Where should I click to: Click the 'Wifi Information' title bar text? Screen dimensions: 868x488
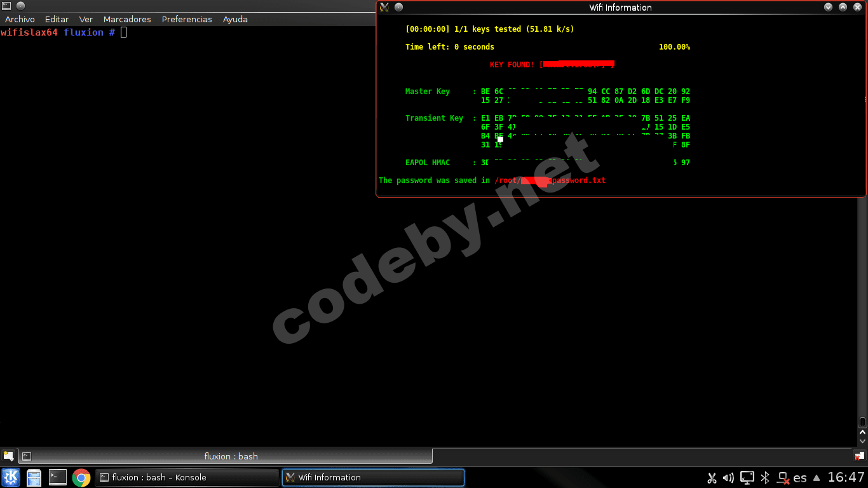tap(620, 8)
